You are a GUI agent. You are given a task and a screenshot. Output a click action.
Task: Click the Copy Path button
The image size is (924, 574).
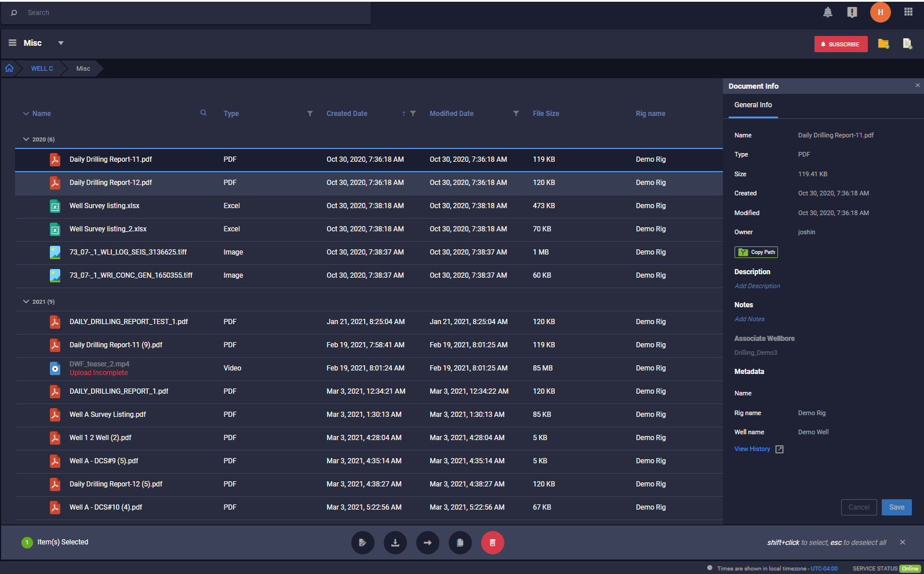tap(756, 252)
